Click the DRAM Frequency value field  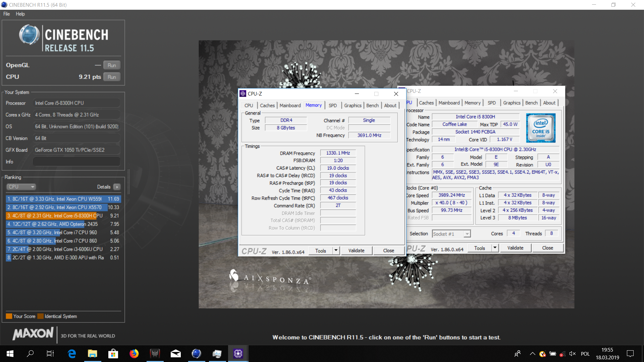tap(338, 153)
